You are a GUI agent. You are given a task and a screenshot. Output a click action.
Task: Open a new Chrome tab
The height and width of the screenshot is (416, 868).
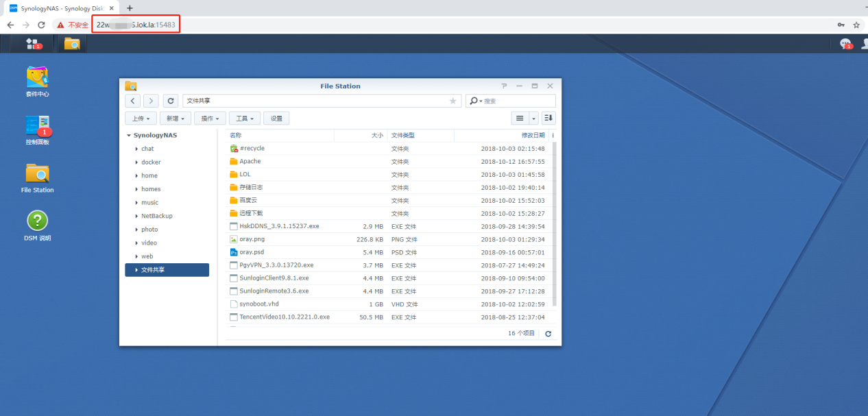tap(130, 8)
